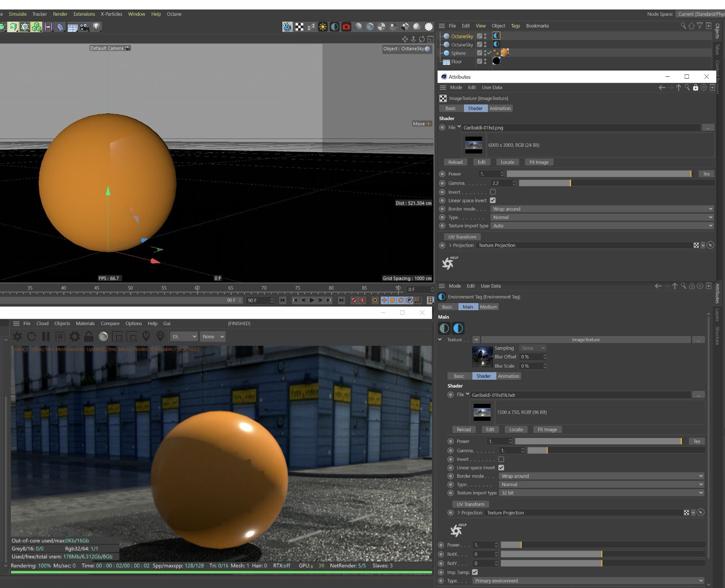Open the DL kernel dropdown in Live Viewer
Image resolution: width=725 pixels, height=588 pixels.
[184, 337]
